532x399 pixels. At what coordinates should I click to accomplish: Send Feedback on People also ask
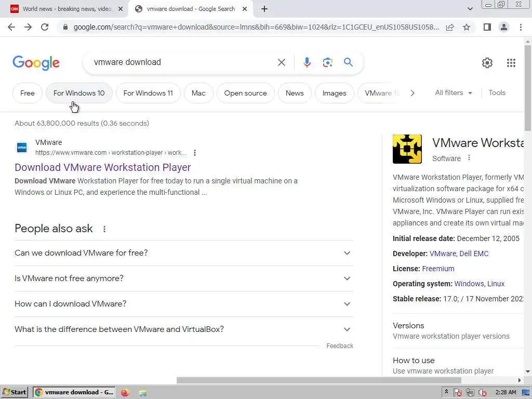340,345
